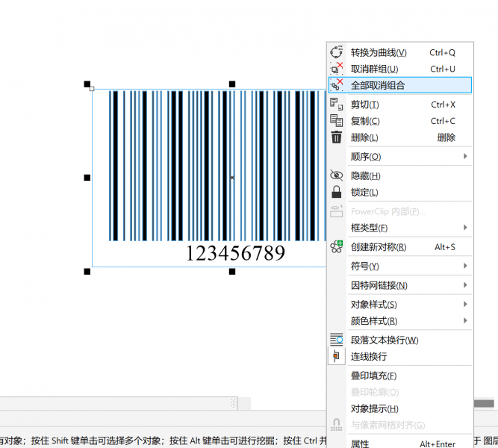
Task: Click the Ungroup icon beside 取消群组
Action: (336, 69)
